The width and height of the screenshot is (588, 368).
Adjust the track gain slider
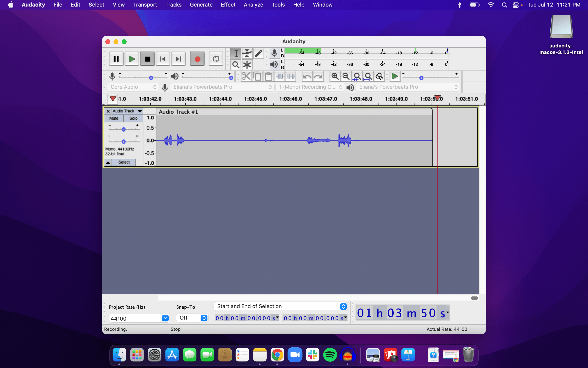point(124,129)
